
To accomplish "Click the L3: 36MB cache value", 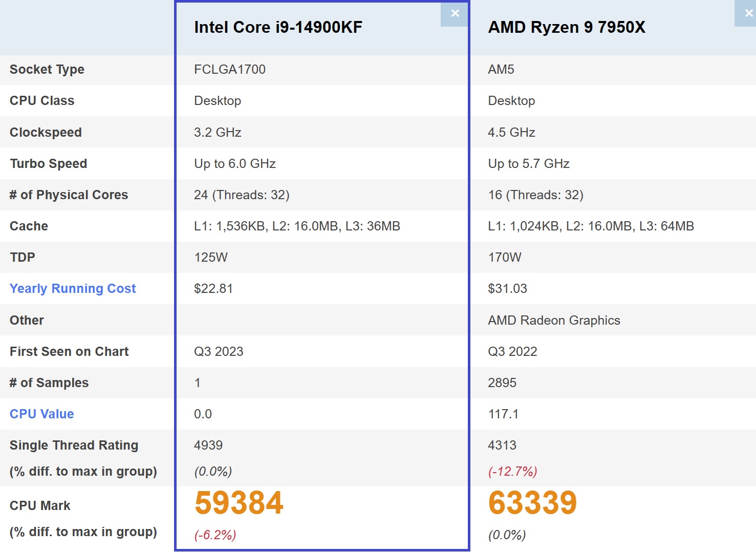I will click(373, 226).
